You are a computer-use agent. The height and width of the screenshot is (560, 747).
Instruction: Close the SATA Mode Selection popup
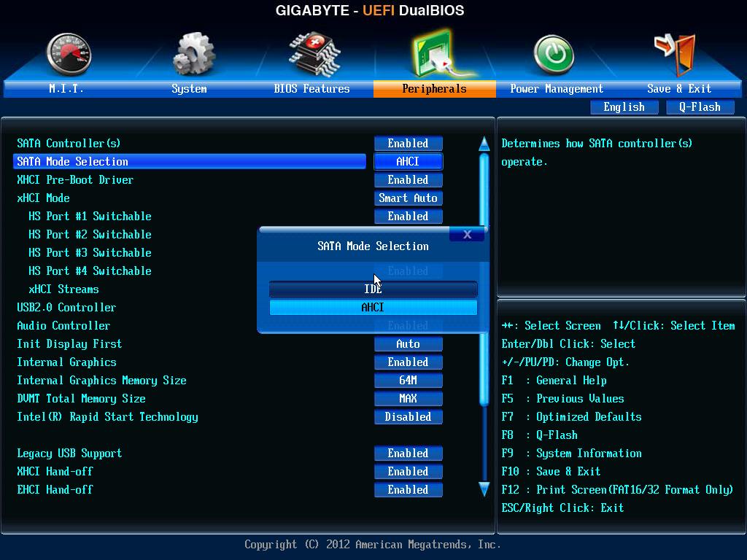click(x=467, y=234)
